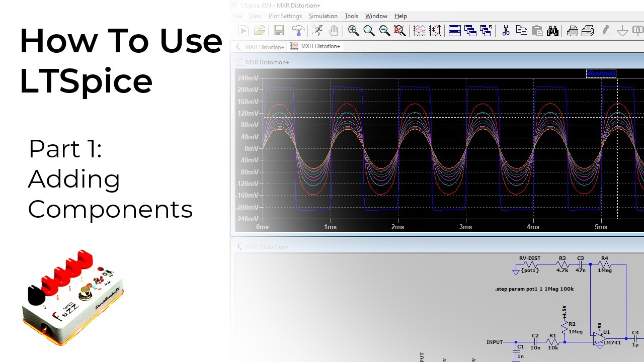Click the zoom out magnifier icon
Screen dimensions: 644x362
[384, 31]
